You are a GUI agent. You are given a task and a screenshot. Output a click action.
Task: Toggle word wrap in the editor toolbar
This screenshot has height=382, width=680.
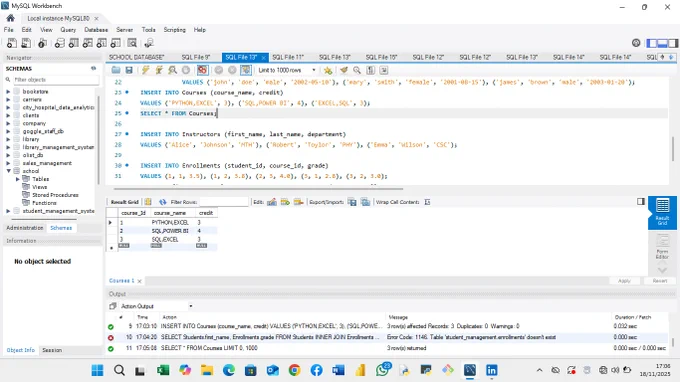pos(384,70)
